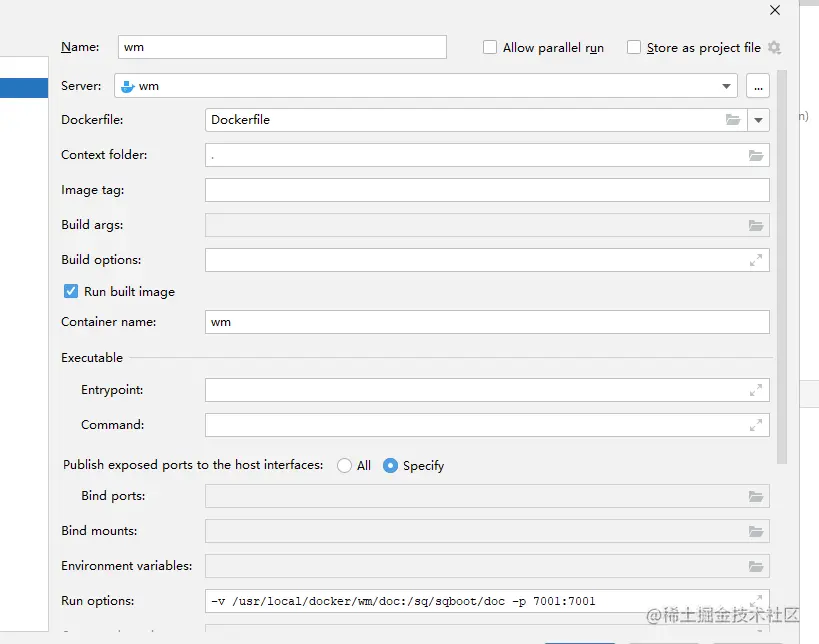Open Bind ports editor folder icon
The width and height of the screenshot is (819, 644).
pyautogui.click(x=756, y=496)
